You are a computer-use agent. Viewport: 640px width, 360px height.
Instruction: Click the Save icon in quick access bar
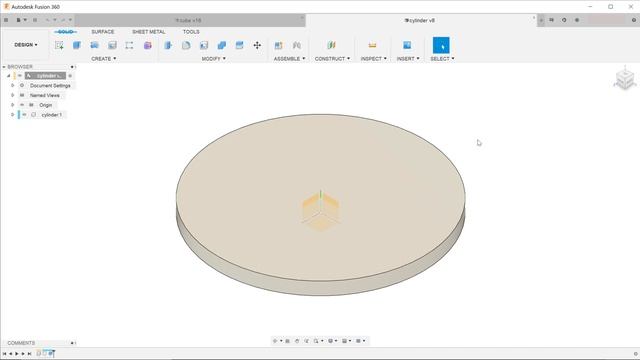[x=35, y=20]
